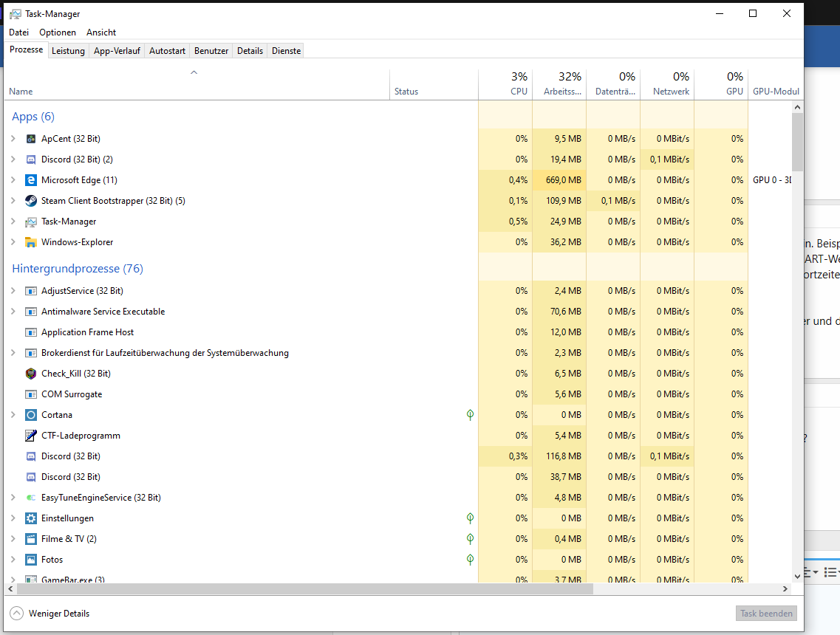Click the Discord icon with 38,7 MB
Screen dimensions: 840x635
[x=31, y=477]
